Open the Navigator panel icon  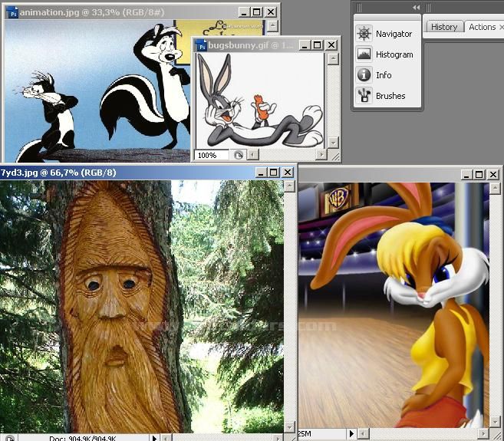pos(364,34)
